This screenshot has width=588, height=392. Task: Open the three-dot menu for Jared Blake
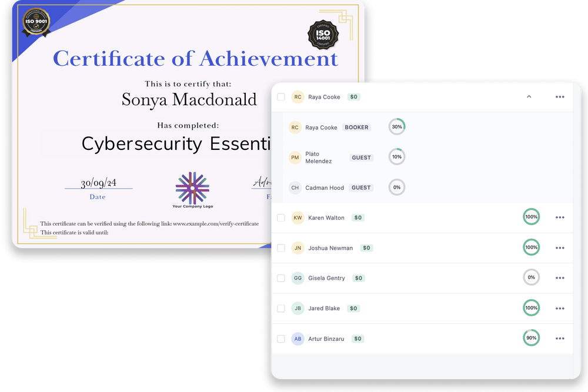(560, 309)
